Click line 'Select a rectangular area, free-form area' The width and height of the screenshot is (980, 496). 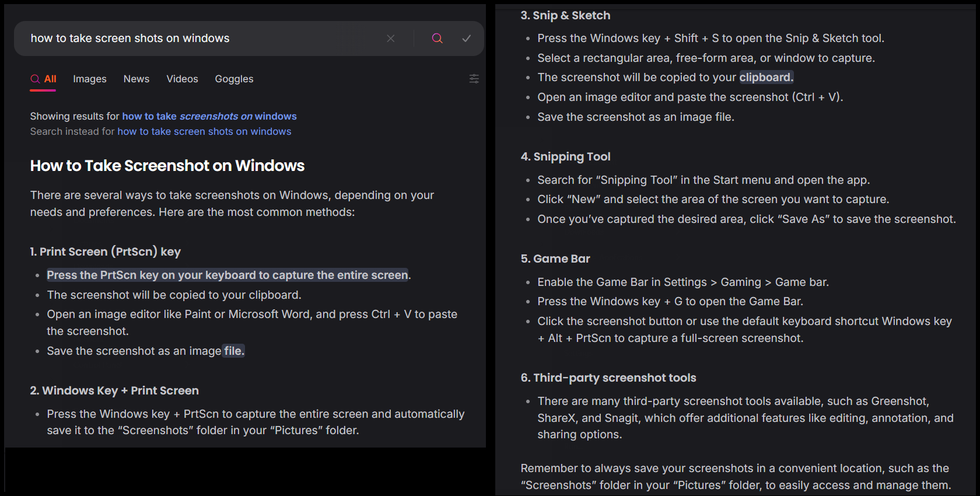(706, 58)
